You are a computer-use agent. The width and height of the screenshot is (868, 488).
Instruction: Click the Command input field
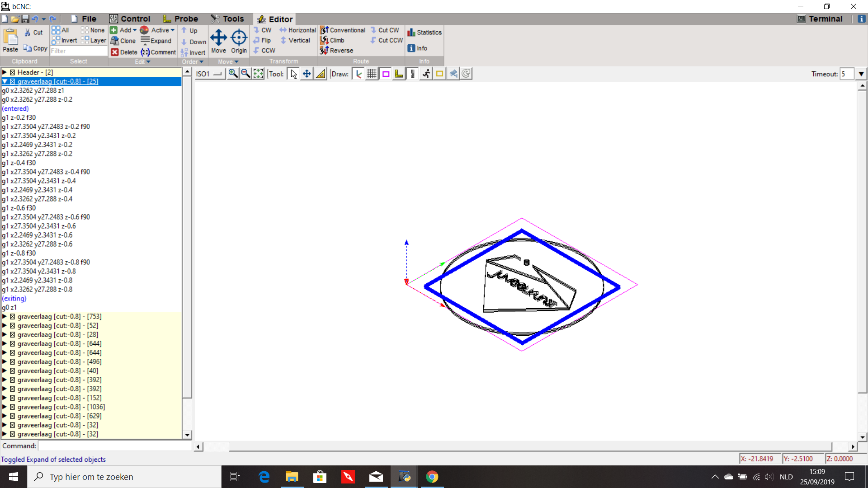point(115,446)
